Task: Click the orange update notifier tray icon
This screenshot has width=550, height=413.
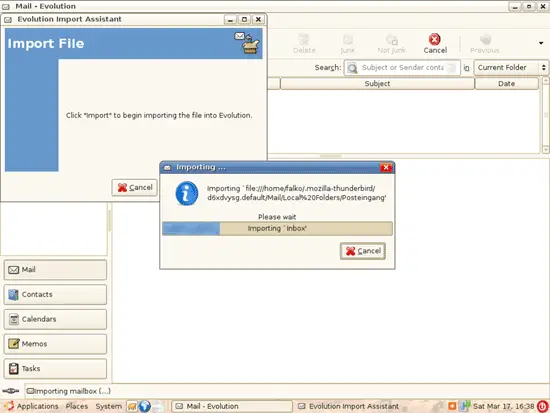Action: pos(452,406)
